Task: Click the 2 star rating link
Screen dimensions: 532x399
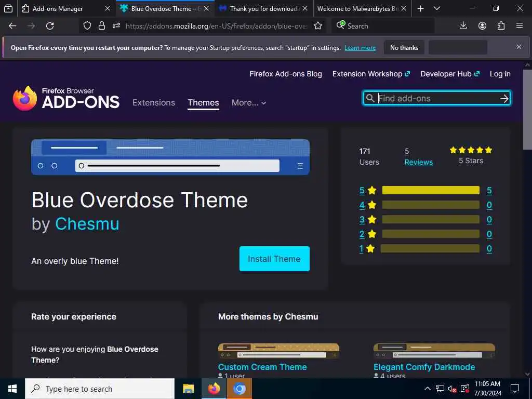Action: click(362, 234)
